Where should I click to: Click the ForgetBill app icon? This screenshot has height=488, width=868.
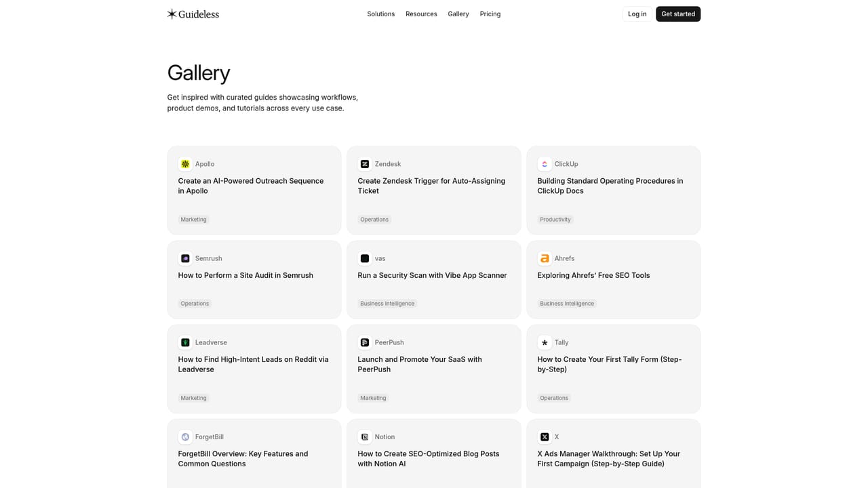tap(185, 437)
